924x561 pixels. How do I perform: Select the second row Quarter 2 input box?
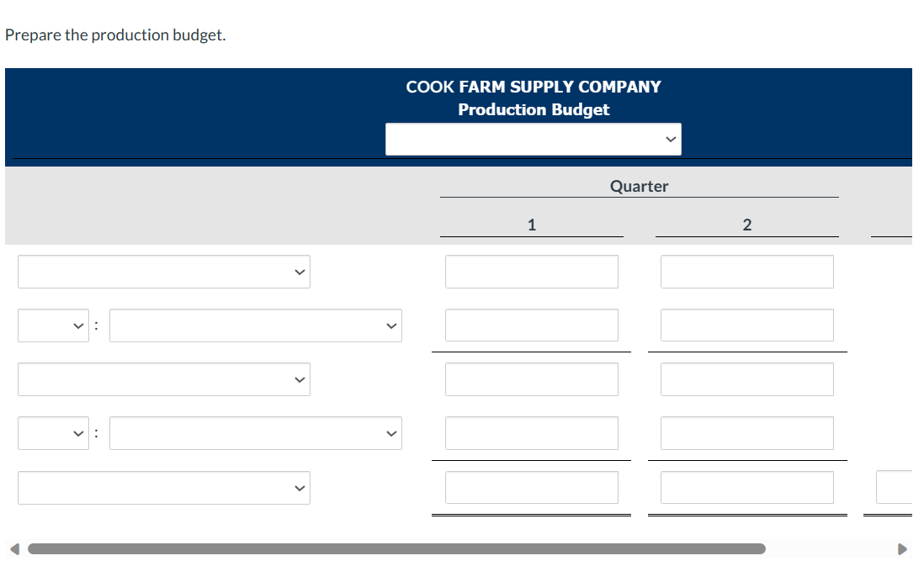click(746, 325)
